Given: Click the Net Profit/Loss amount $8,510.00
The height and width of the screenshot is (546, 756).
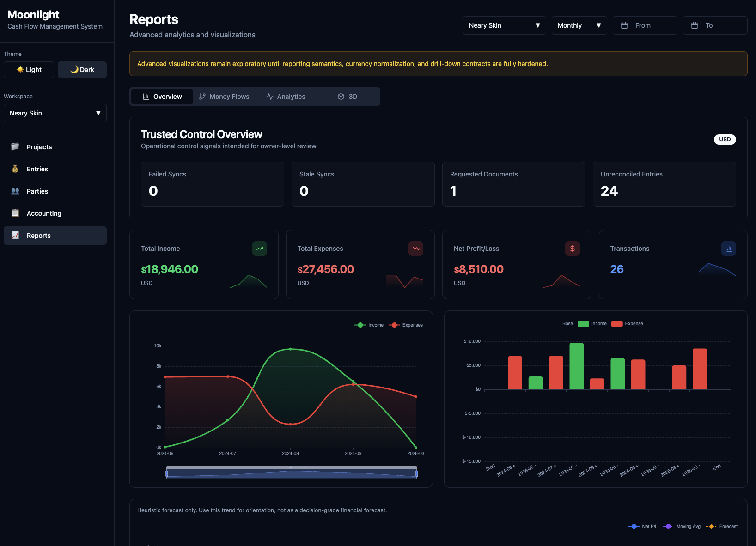Looking at the screenshot, I should [479, 269].
